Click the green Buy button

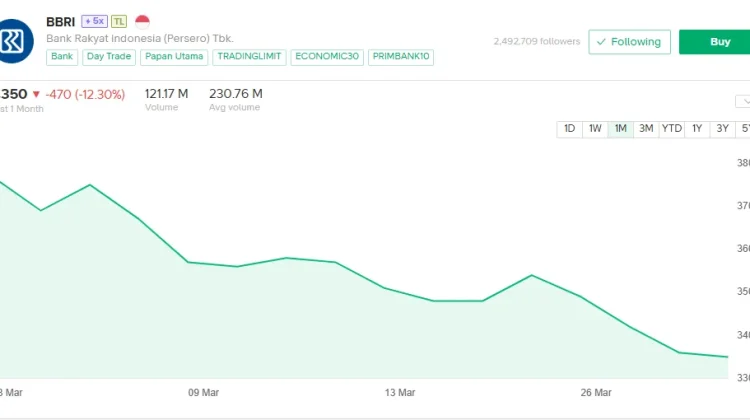pos(716,42)
